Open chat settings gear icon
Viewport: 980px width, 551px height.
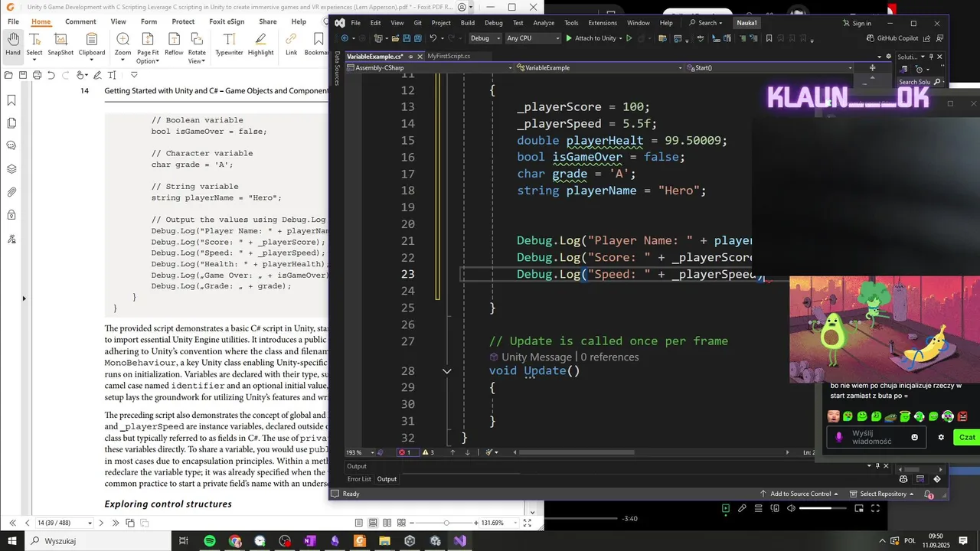[x=941, y=437]
